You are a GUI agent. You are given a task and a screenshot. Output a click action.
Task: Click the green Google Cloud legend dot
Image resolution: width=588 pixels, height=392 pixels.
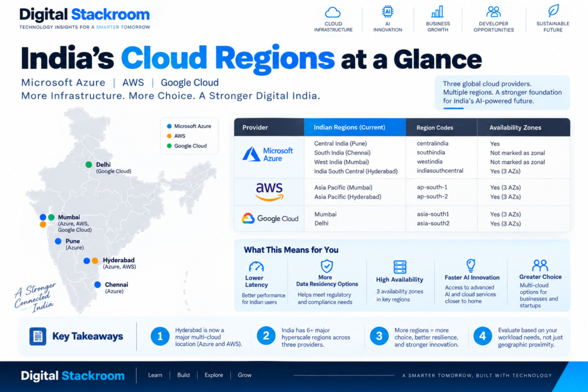(x=169, y=146)
